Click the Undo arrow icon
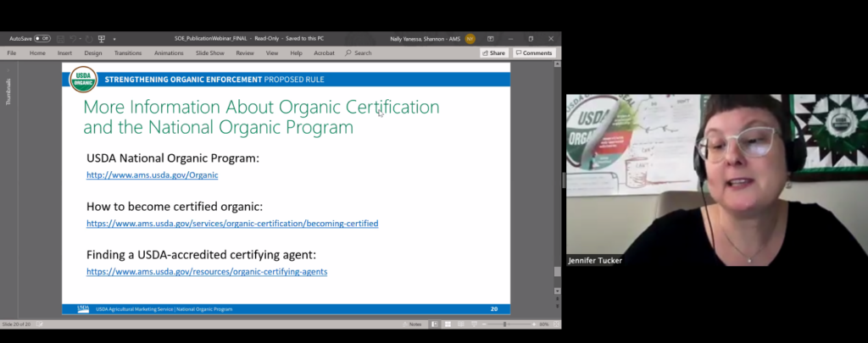Screen dimensions: 868x343 tap(73, 39)
